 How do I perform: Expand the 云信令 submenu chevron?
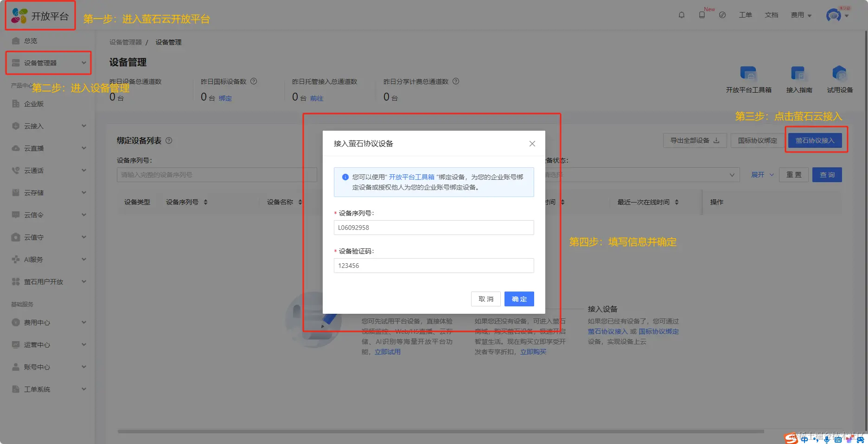coord(84,215)
